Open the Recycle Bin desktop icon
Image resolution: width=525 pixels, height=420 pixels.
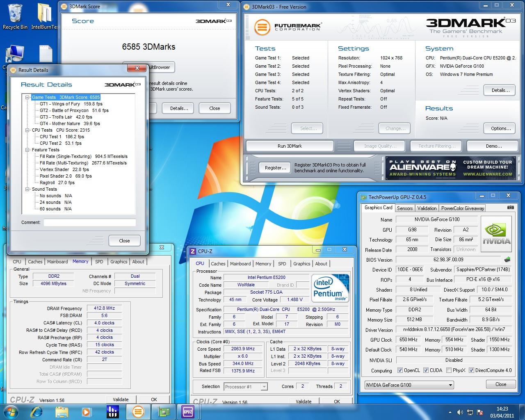click(15, 16)
